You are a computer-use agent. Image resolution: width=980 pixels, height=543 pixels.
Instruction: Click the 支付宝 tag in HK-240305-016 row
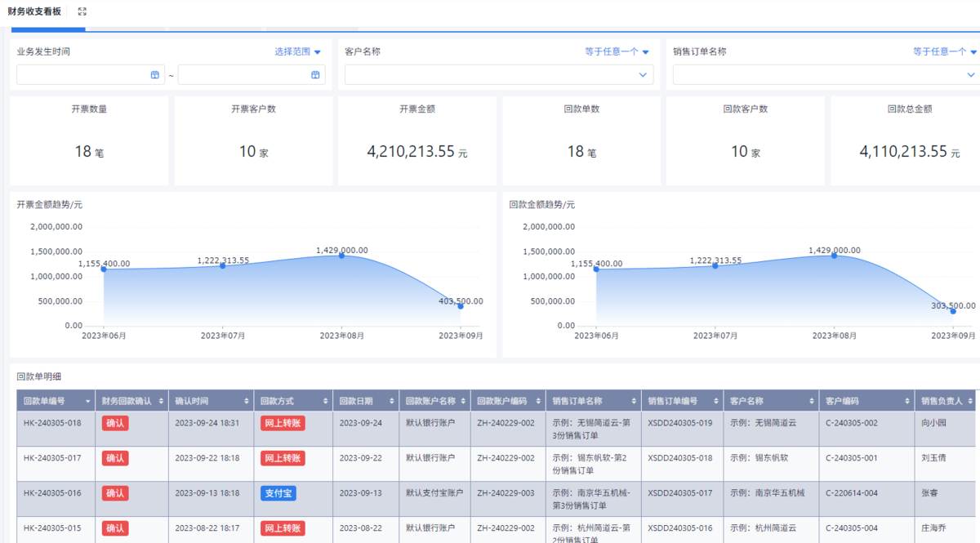278,493
